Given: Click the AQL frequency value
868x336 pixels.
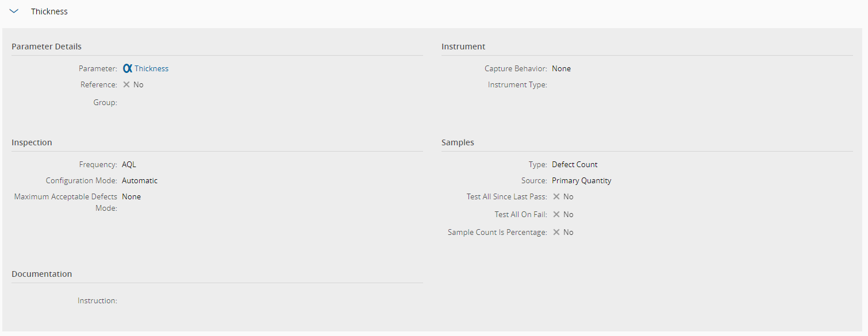Looking at the screenshot, I should (x=129, y=164).
